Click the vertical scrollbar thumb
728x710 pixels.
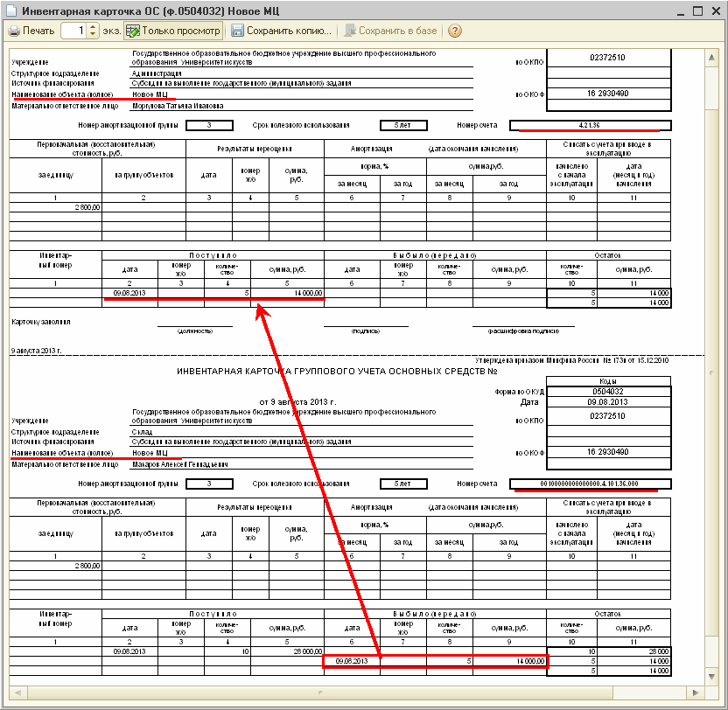pos(711,372)
